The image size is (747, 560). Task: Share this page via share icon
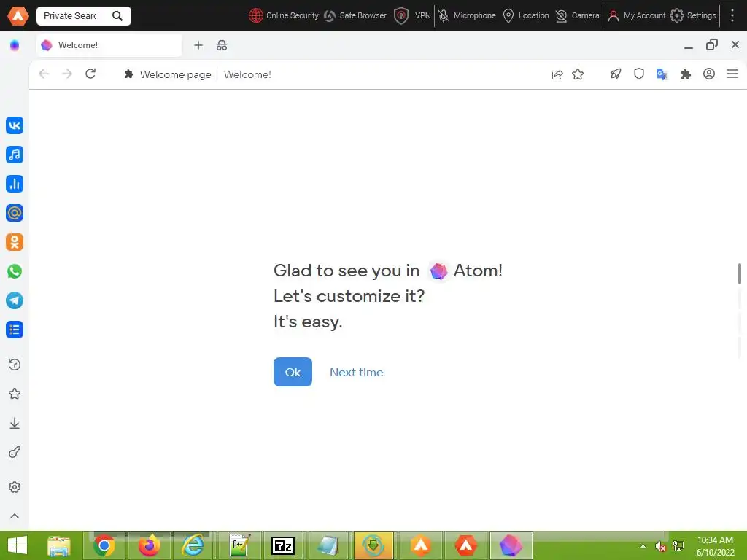pyautogui.click(x=557, y=74)
